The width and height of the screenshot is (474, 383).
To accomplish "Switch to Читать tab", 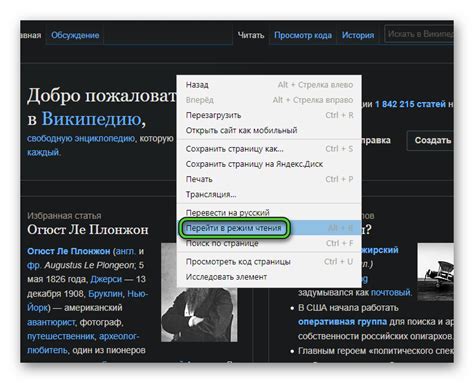I will [x=251, y=35].
